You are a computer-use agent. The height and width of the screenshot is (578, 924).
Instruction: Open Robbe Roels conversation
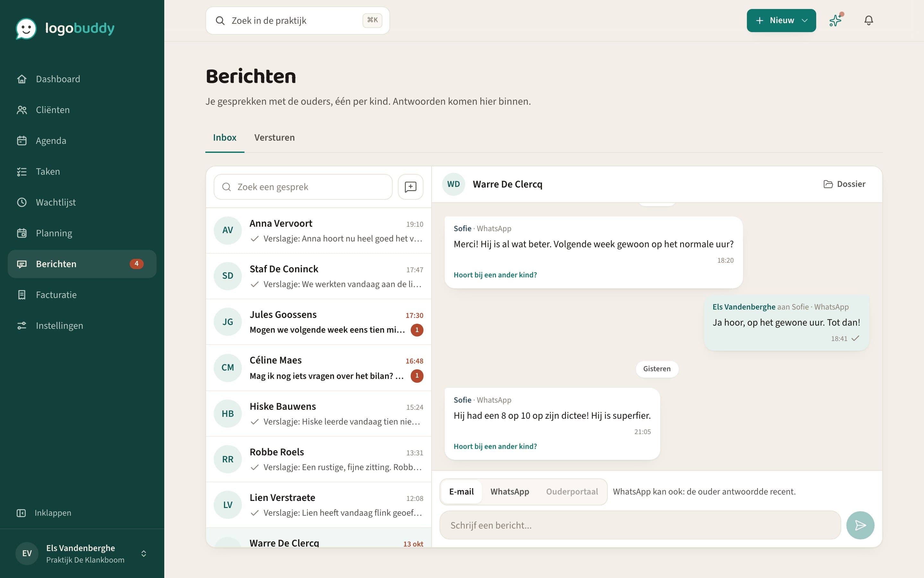pyautogui.click(x=319, y=459)
